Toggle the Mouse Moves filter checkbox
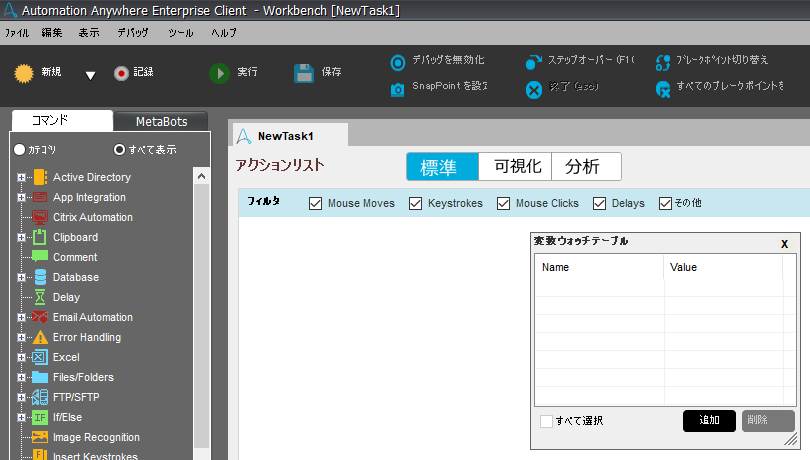 (x=315, y=204)
